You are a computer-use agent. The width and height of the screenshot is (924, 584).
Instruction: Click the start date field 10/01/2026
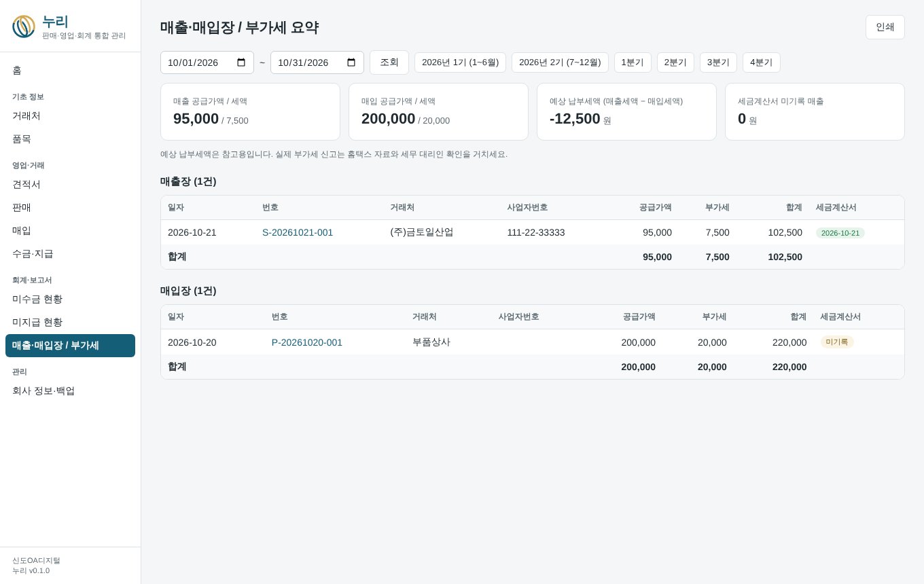coord(207,62)
